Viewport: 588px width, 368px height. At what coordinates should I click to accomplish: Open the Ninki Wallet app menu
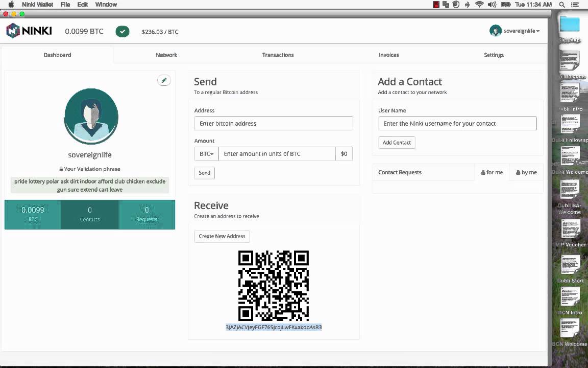37,5
